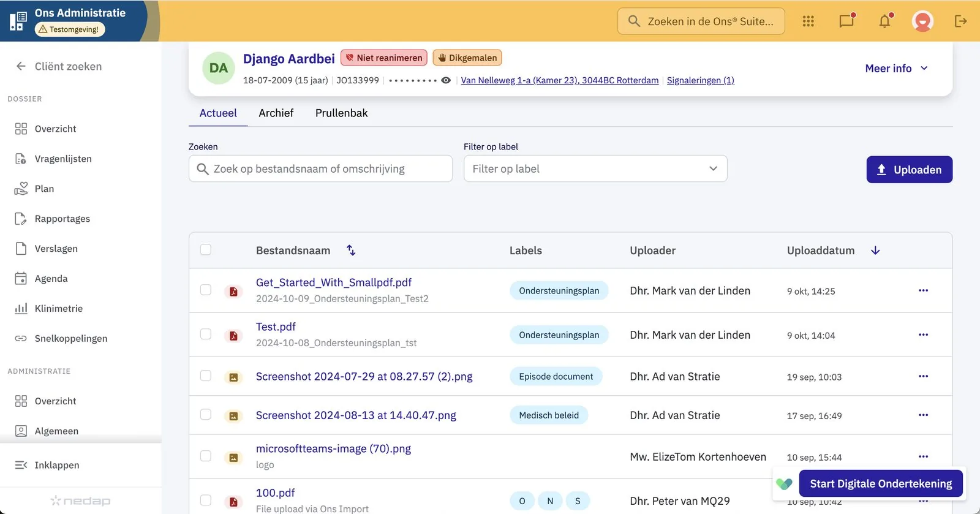Check the Screenshot 2024-07-29 row checkbox
This screenshot has width=980, height=514.
point(206,376)
